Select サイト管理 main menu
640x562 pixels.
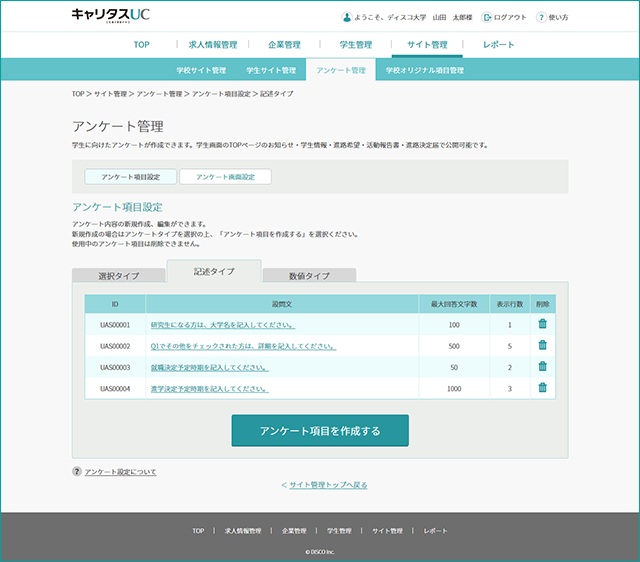(x=427, y=44)
